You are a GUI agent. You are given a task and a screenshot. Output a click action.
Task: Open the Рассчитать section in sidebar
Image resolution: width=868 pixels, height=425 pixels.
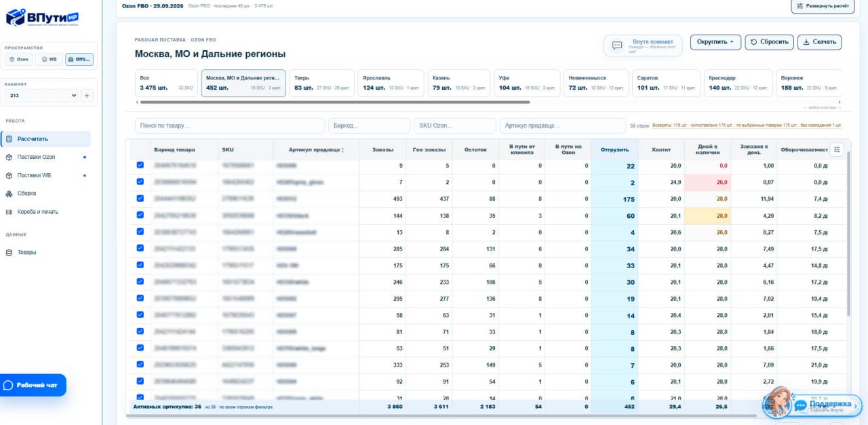[x=46, y=139]
